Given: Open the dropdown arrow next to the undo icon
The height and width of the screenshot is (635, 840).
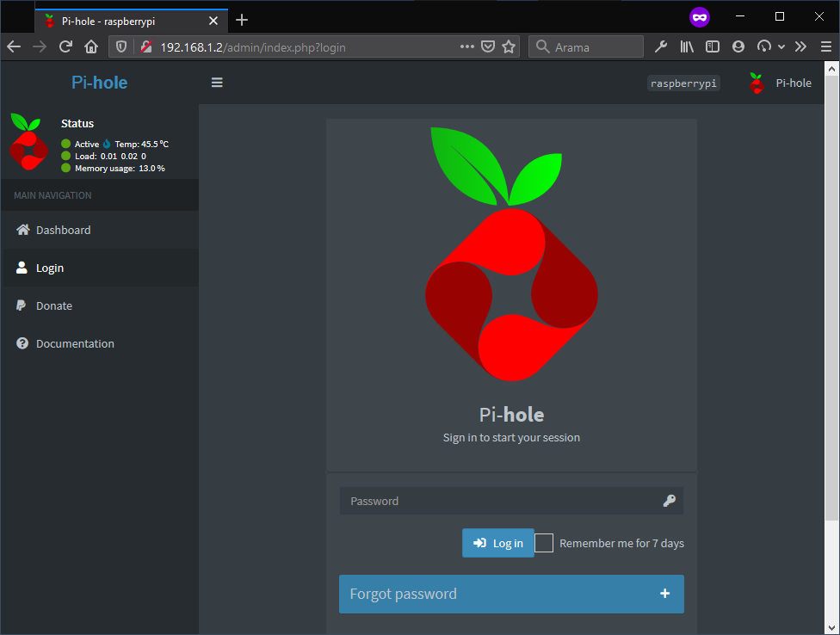Looking at the screenshot, I should pos(781,47).
